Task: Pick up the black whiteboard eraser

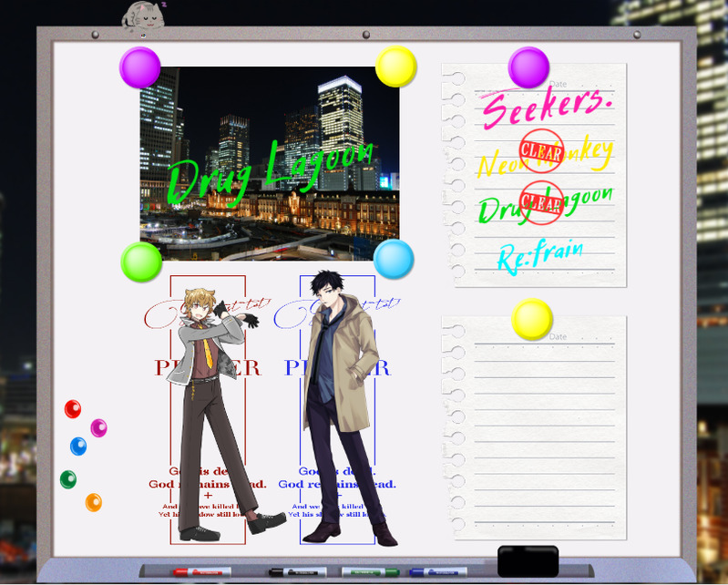Action: pyautogui.click(x=528, y=561)
